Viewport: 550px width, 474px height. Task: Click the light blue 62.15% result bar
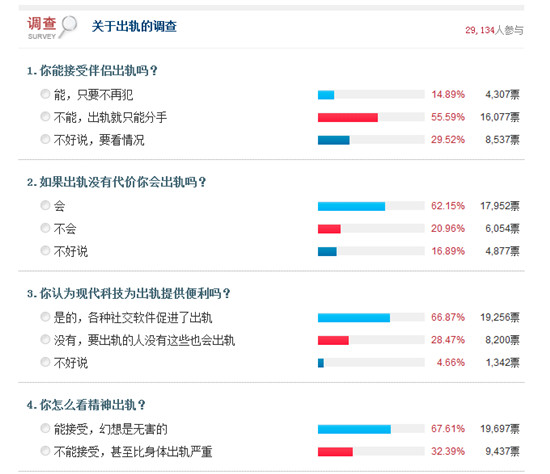[351, 206]
